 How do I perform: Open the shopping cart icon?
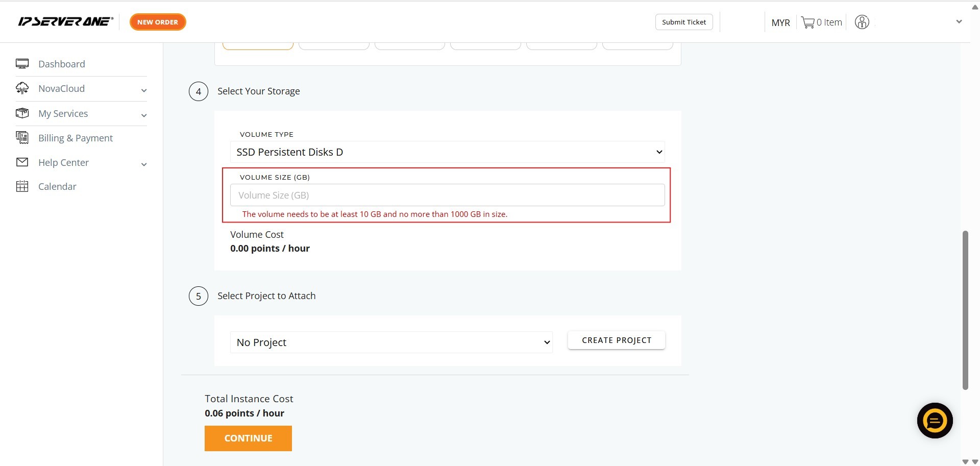[807, 22]
